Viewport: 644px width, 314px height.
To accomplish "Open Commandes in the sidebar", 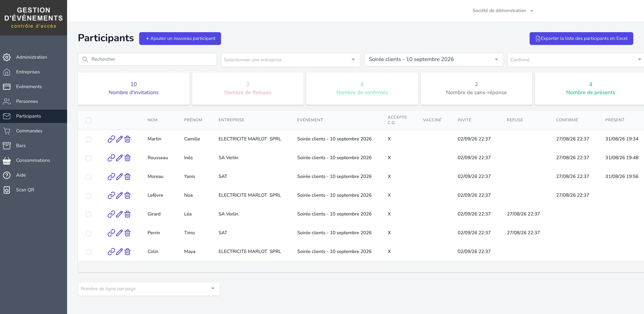I will click(34, 131).
